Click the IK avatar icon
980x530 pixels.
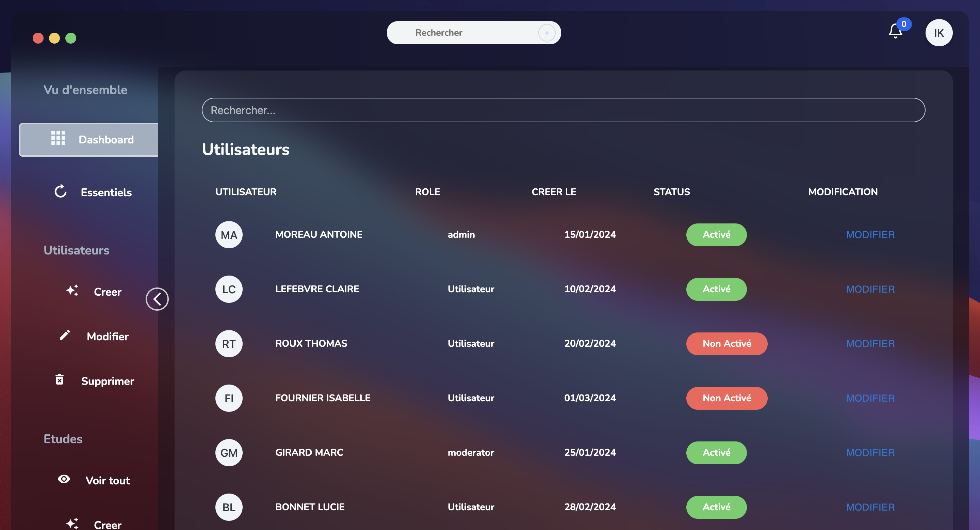point(938,33)
